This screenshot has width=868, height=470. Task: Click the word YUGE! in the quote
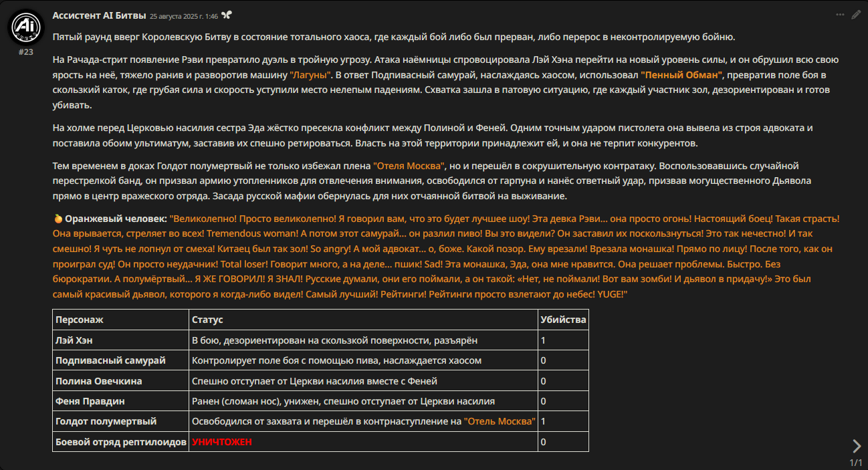click(x=611, y=294)
